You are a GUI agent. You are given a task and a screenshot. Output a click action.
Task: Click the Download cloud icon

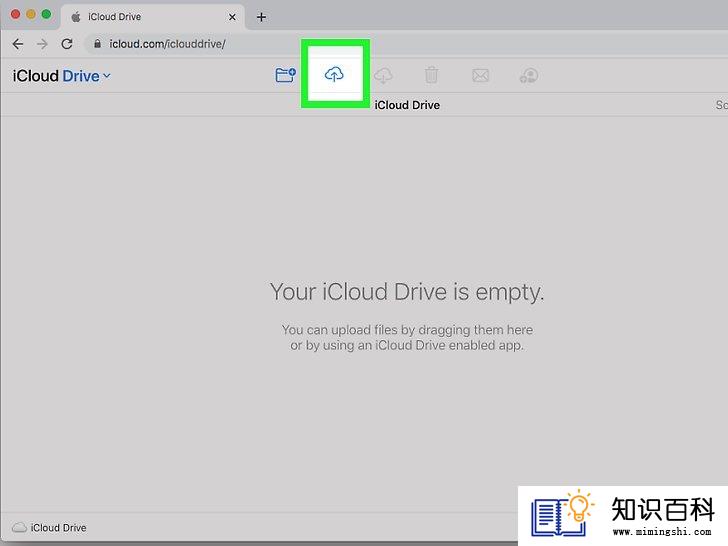[384, 75]
